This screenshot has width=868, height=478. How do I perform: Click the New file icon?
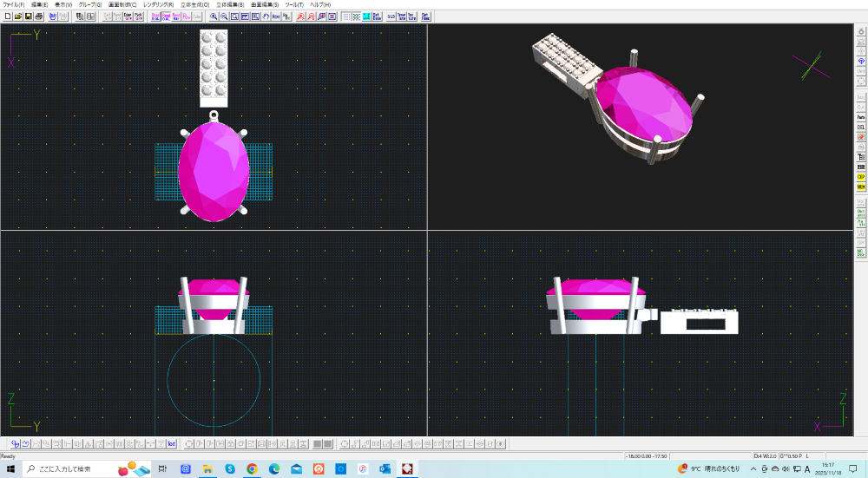pos(8,16)
